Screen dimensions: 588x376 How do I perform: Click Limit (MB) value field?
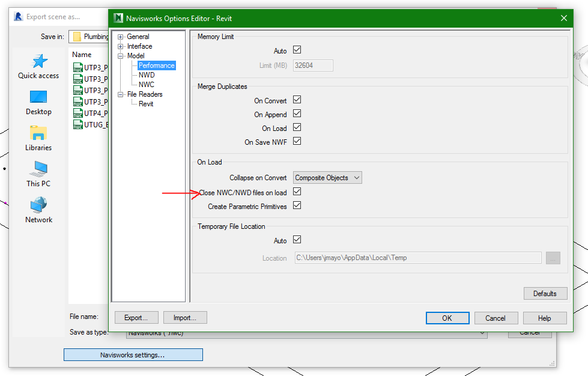pyautogui.click(x=313, y=65)
